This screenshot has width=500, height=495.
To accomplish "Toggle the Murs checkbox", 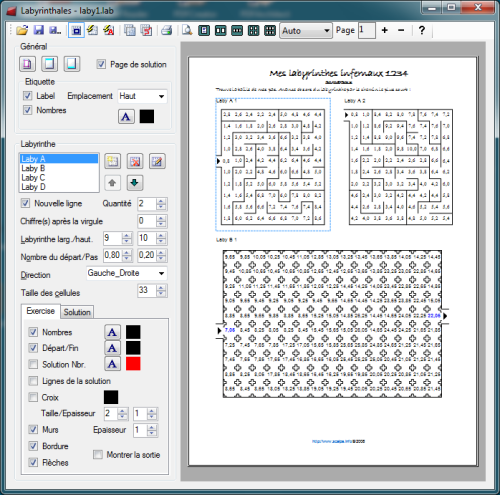I will point(33,429).
